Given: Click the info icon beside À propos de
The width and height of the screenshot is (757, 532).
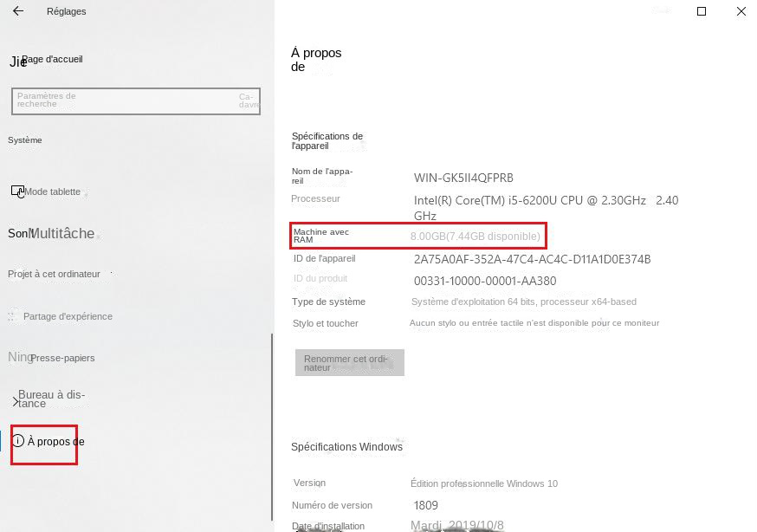Looking at the screenshot, I should (18, 441).
